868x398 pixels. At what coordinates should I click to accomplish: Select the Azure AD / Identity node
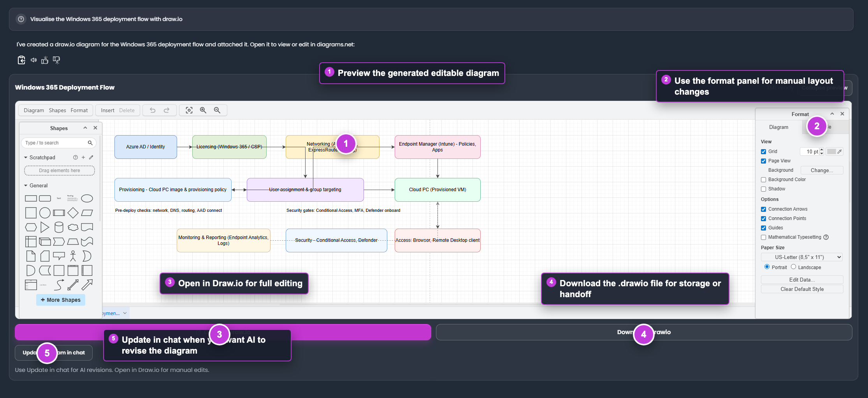[x=146, y=147]
